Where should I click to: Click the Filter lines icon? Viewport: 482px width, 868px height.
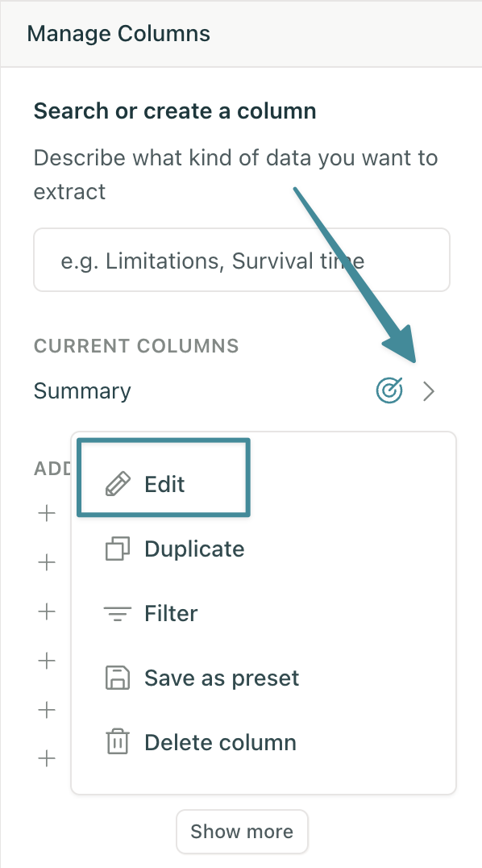[118, 613]
